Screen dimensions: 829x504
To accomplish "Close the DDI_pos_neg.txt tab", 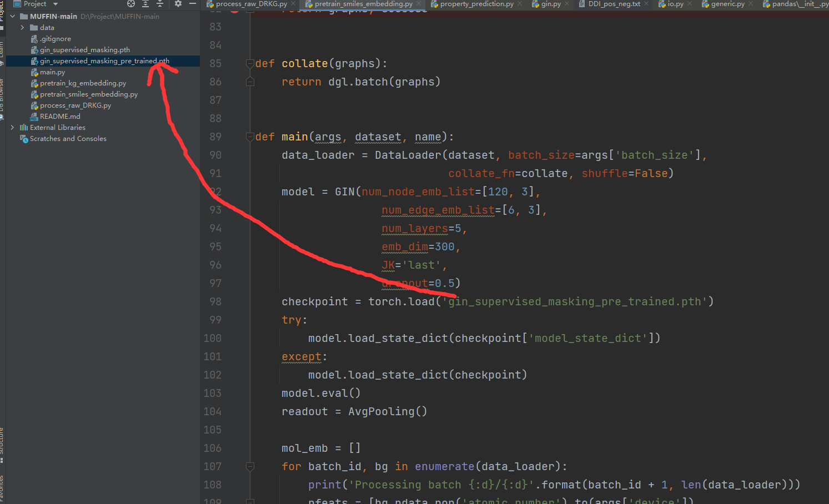I will coord(646,3).
